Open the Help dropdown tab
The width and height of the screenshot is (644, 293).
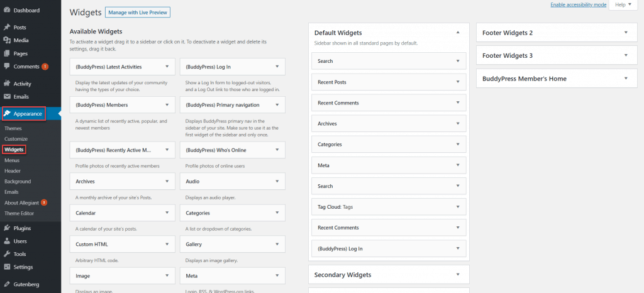623,5
